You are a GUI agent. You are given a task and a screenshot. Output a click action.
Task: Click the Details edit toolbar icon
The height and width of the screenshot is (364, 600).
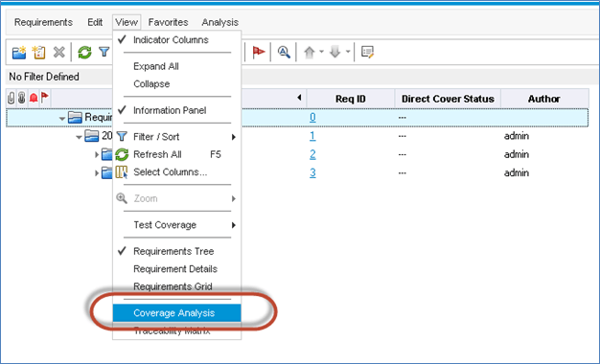[x=367, y=52]
